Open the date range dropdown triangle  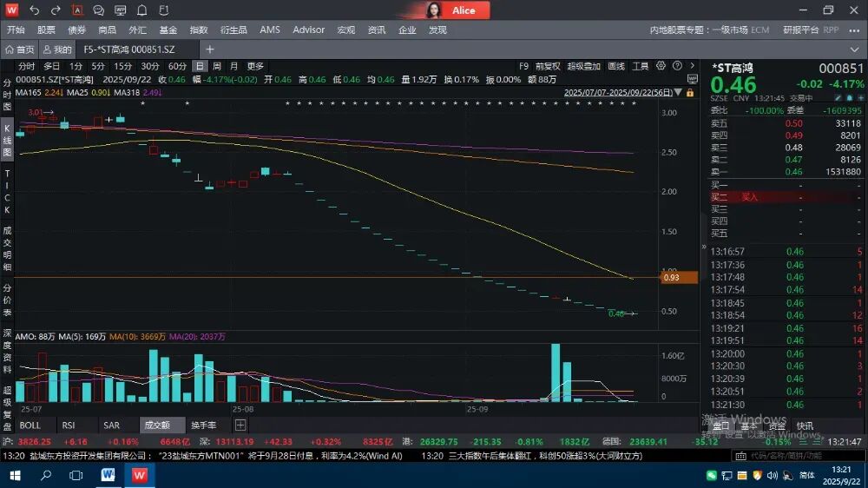678,93
